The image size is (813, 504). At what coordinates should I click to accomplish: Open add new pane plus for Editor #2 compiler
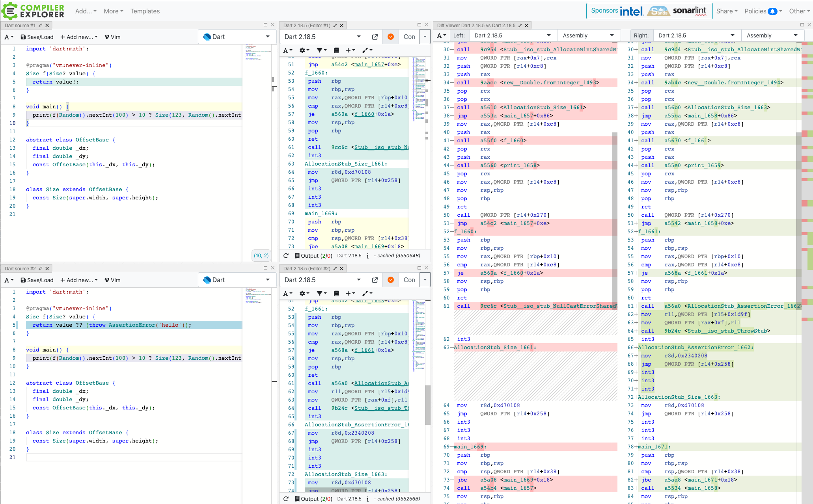point(351,293)
